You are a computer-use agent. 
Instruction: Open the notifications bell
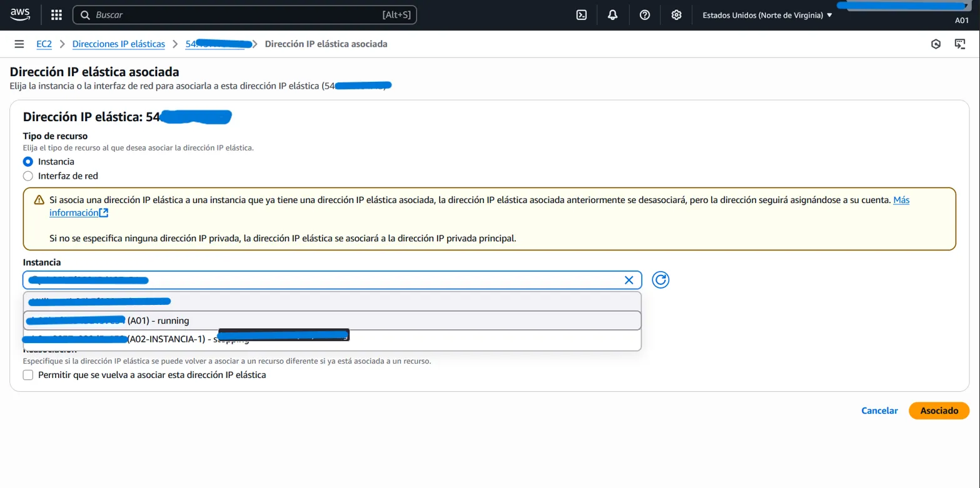click(x=612, y=15)
